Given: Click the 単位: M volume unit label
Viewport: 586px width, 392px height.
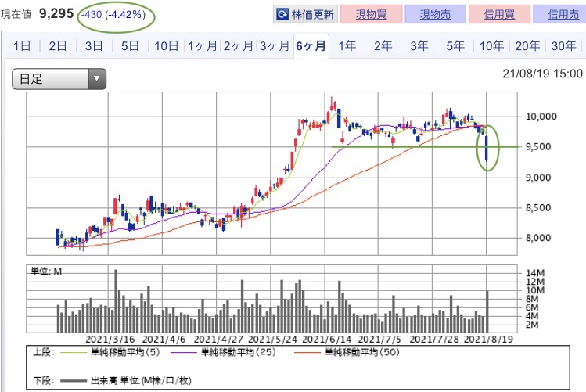Looking at the screenshot, I should pyautogui.click(x=46, y=272).
